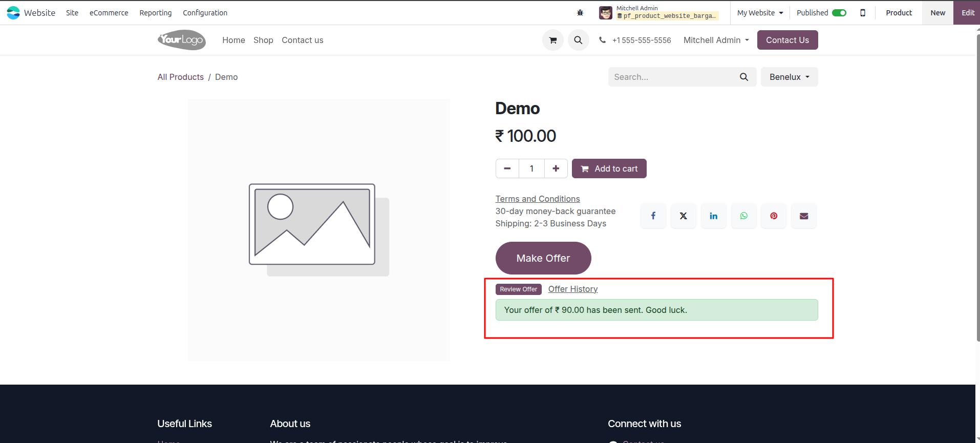Open the shopping cart icon

tap(552, 40)
